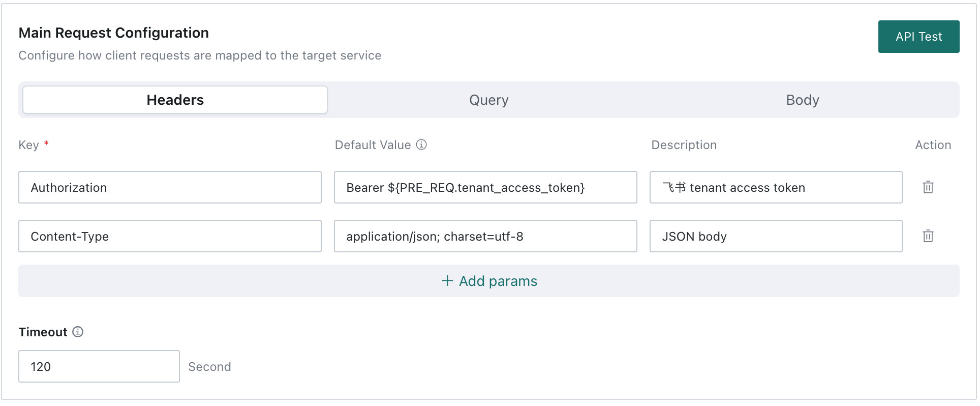Edit the Bearer token default value field
Image resolution: width=980 pixels, height=406 pixels.
[485, 187]
